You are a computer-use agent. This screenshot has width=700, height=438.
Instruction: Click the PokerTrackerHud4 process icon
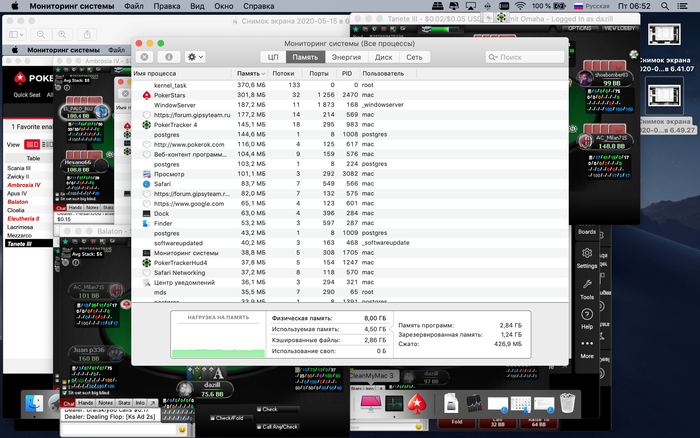coord(146,263)
